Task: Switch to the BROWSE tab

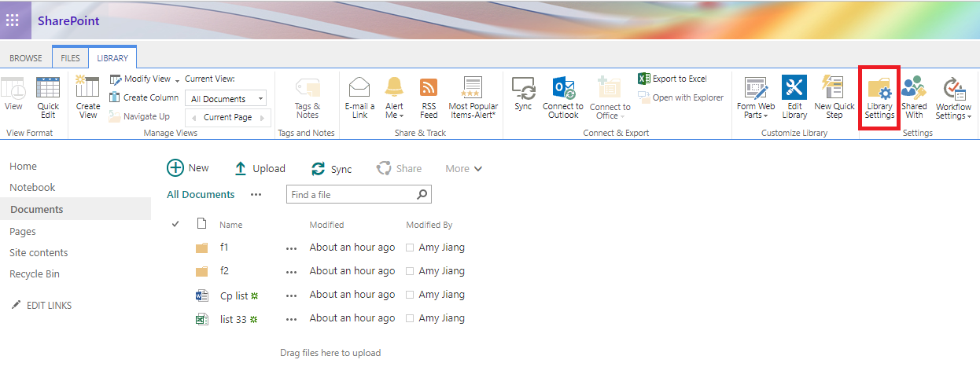Action: pyautogui.click(x=26, y=58)
